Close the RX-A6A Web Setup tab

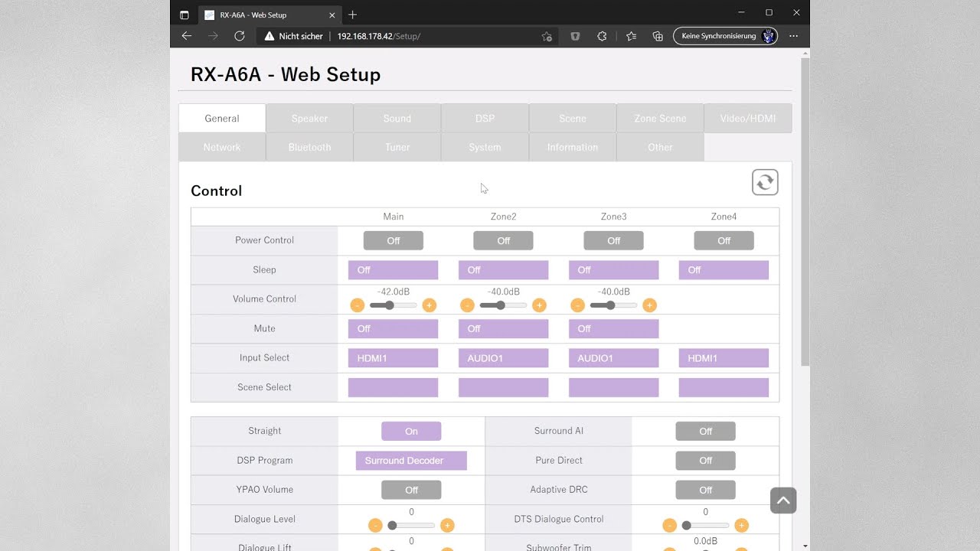click(x=332, y=15)
